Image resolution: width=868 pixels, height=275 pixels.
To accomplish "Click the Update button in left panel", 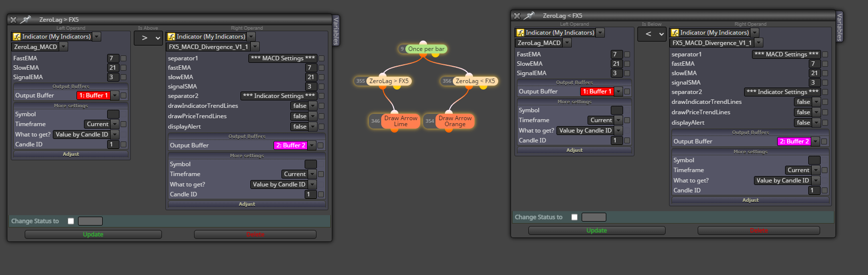I will [x=93, y=234].
